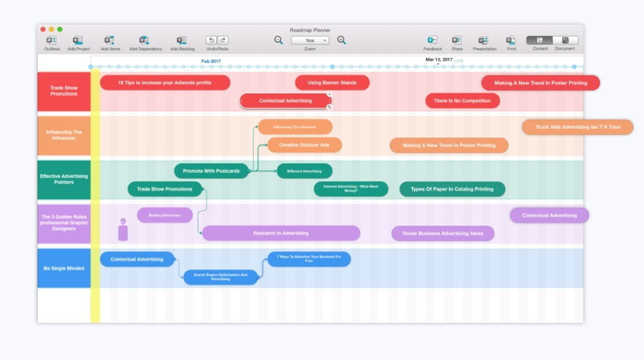
Task: Switch to the Document view
Action: pos(565,40)
